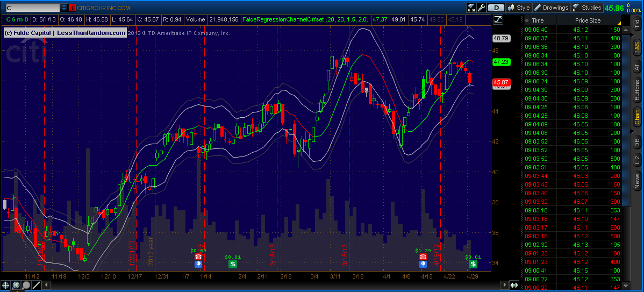Click the 4/19/13 expiration marker line

(x=441, y=148)
